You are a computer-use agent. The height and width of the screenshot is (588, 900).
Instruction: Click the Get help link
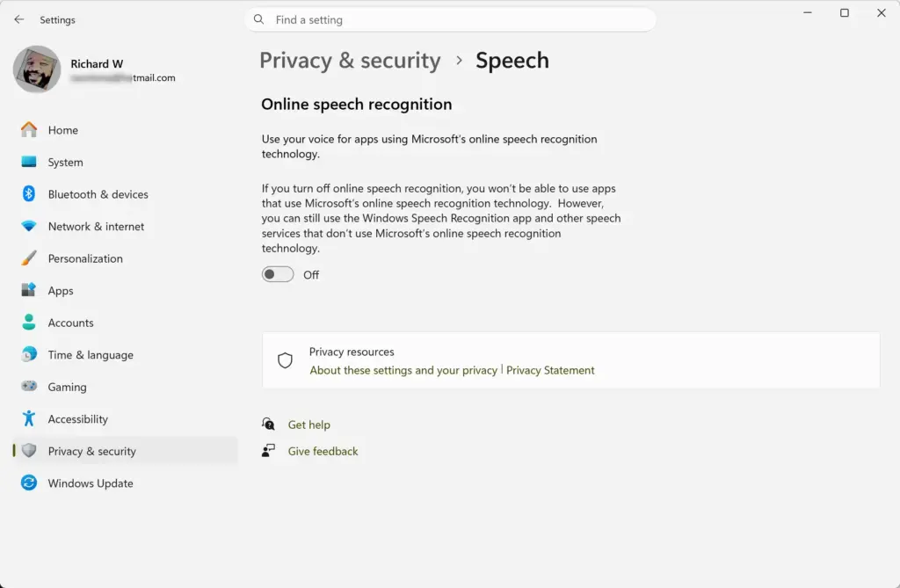[308, 425]
